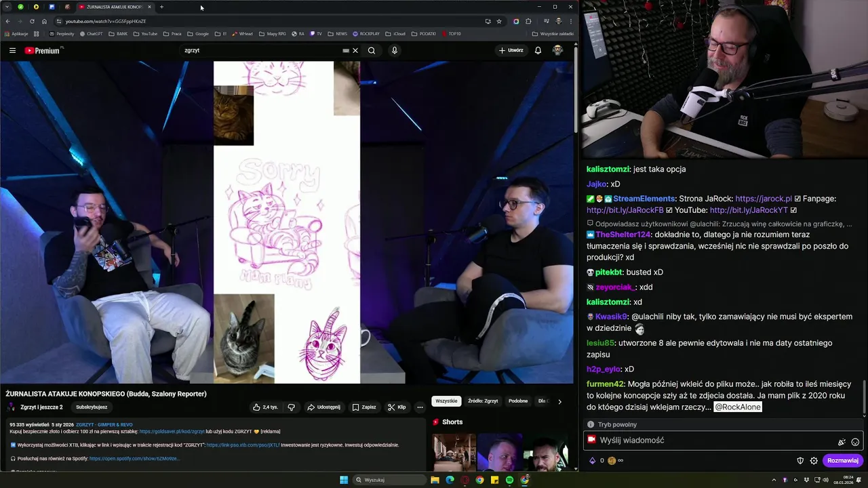
Task: Open YouTube notifications bell
Action: click(538, 50)
